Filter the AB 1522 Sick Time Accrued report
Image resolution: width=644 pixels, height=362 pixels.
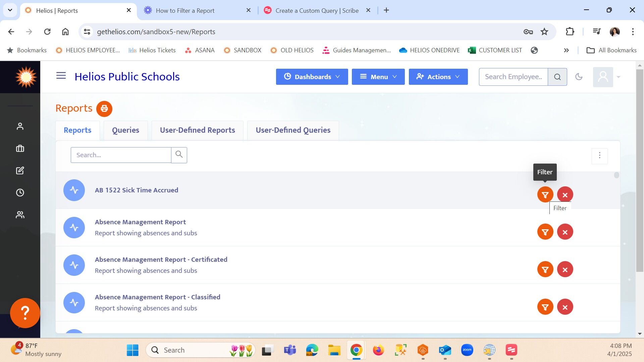click(545, 194)
